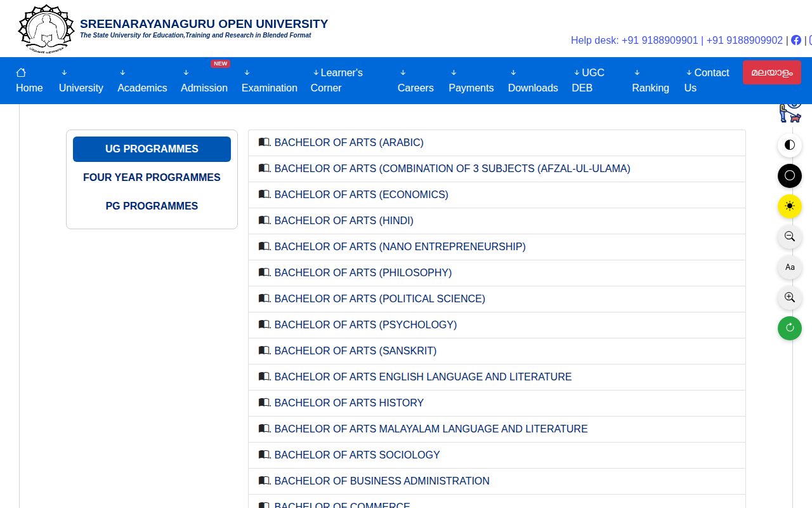Click the accessibility figure icon at right
The width and height of the screenshot is (812, 508).
(x=790, y=113)
